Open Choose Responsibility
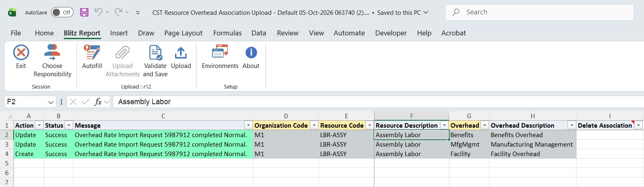Viewport: 644px width, 187px height. click(x=53, y=61)
